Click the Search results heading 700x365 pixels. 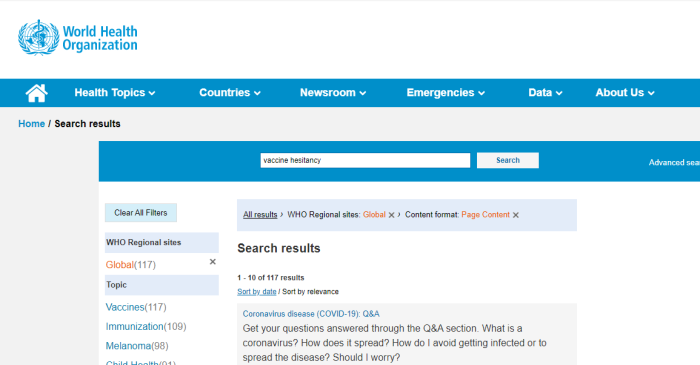click(279, 248)
